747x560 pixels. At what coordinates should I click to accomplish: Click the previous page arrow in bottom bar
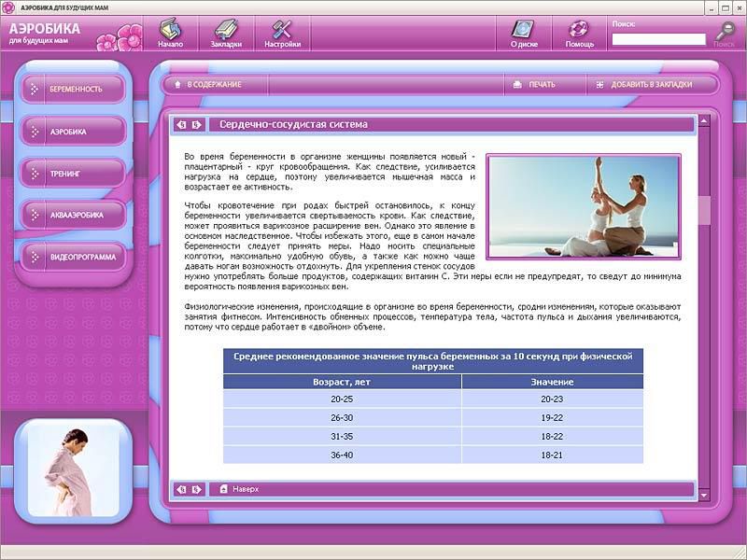181,489
